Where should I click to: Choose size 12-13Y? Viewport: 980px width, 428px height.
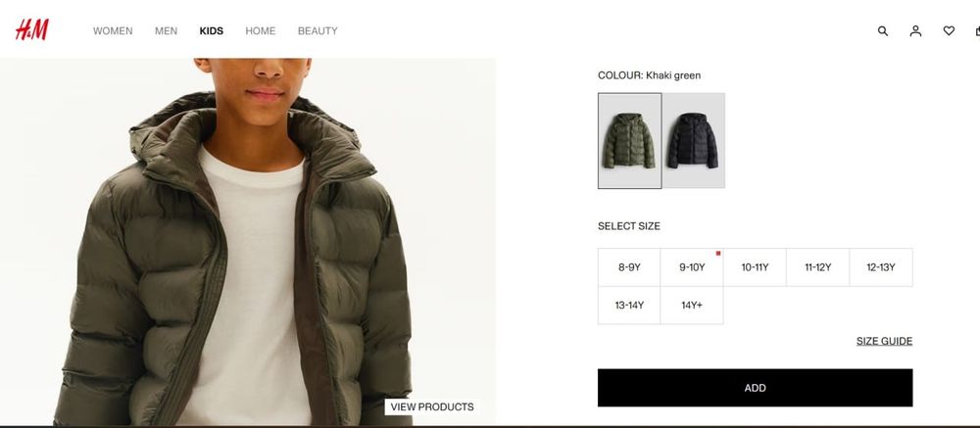tap(881, 267)
